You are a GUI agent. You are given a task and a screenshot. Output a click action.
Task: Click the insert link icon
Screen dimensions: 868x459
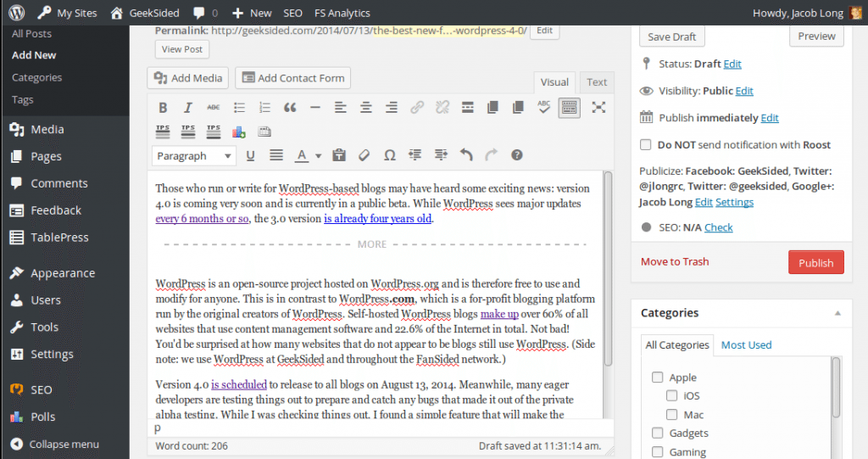tap(417, 108)
